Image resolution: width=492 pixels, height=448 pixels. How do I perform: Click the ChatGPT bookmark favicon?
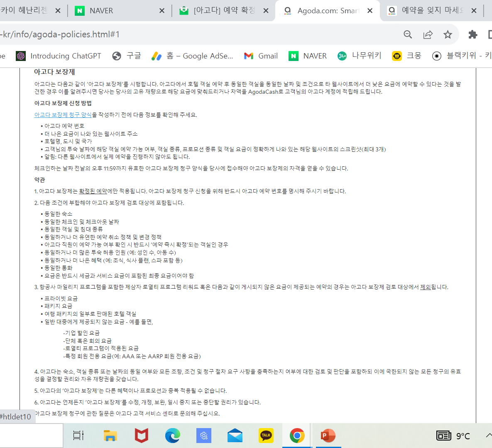coord(21,56)
